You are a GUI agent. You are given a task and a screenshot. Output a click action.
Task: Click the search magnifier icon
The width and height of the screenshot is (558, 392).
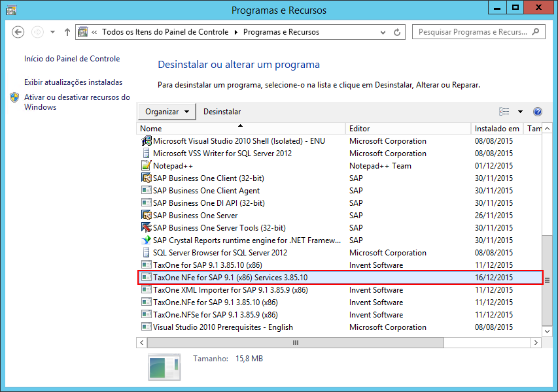pos(536,31)
